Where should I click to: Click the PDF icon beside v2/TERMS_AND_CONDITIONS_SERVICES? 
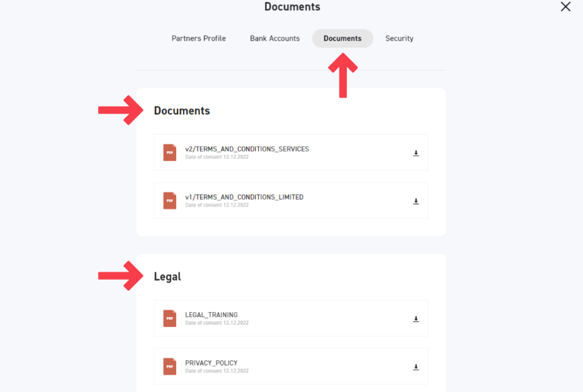point(169,152)
